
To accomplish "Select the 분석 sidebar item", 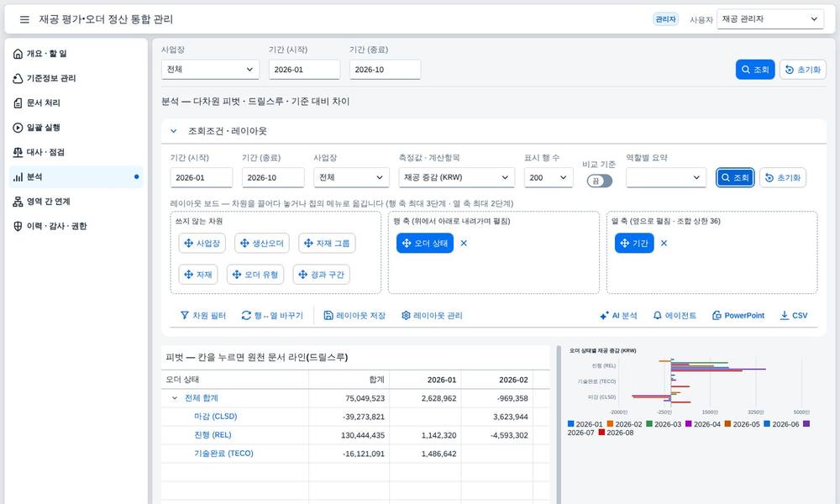I will tap(76, 176).
